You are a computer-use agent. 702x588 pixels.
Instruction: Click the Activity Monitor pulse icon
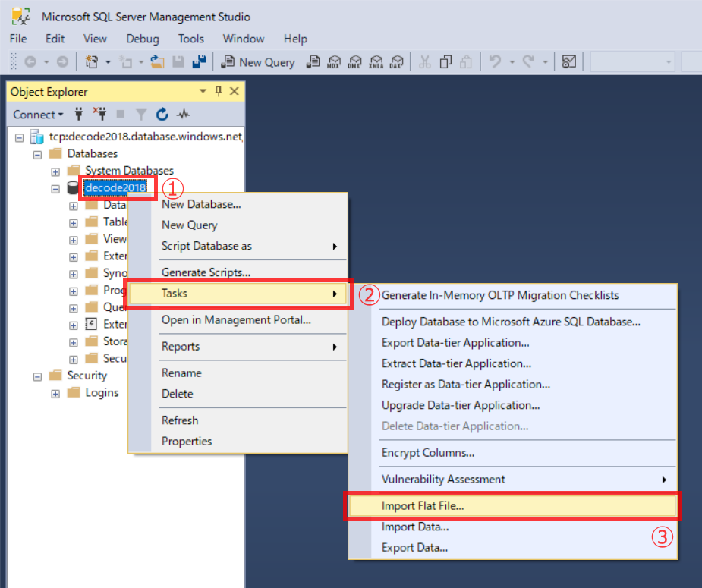pyautogui.click(x=183, y=115)
